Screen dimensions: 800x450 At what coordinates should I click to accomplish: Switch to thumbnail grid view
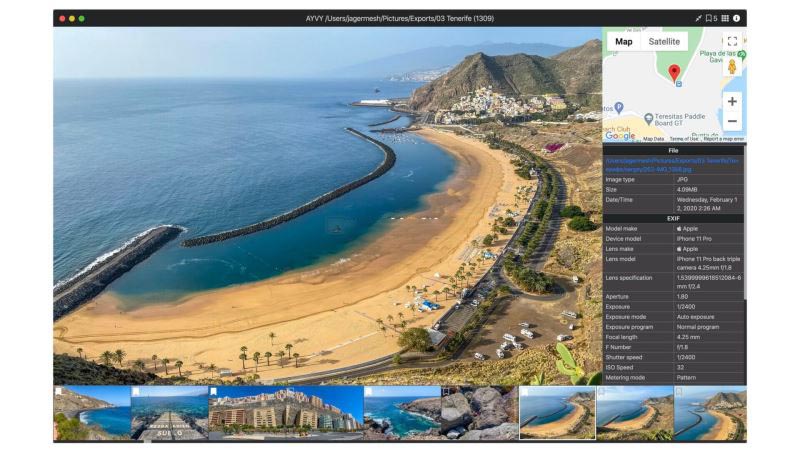[x=725, y=18]
